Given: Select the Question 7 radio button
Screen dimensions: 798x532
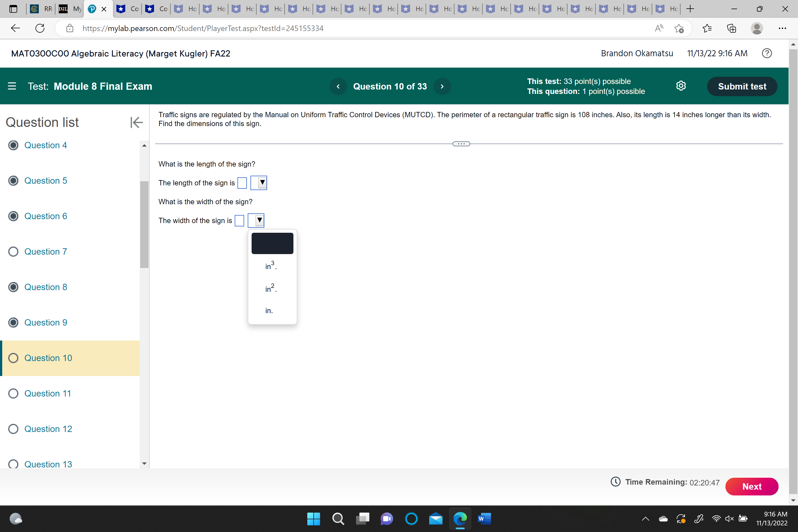Looking at the screenshot, I should (13, 252).
